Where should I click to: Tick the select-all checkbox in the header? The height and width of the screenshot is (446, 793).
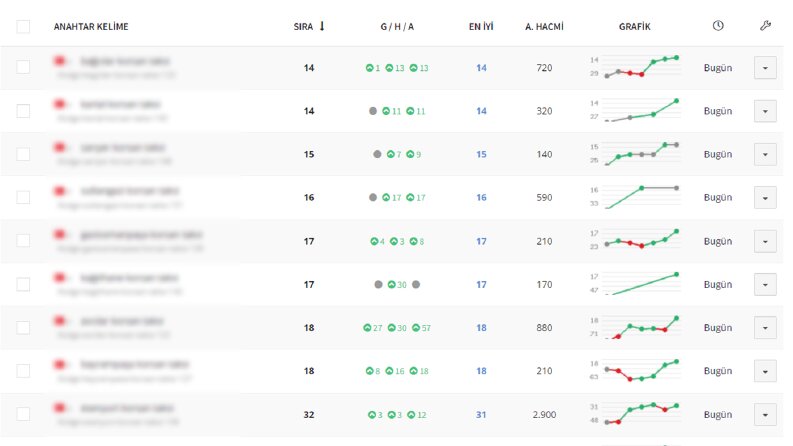[23, 26]
